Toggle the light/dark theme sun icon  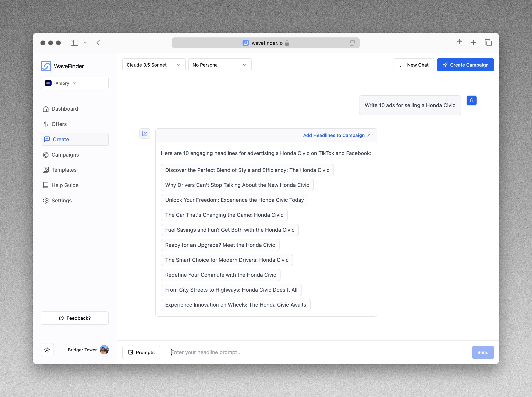point(47,350)
